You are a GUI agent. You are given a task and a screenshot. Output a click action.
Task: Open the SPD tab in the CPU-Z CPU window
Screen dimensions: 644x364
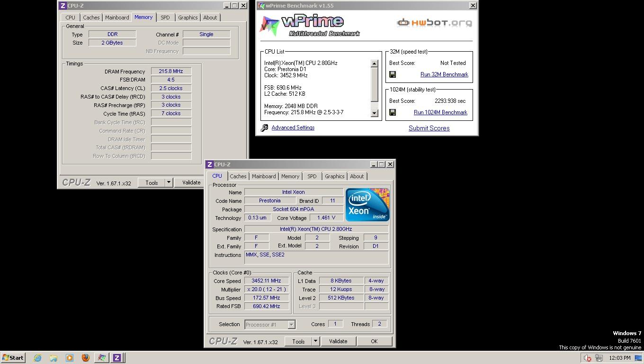tap(312, 176)
